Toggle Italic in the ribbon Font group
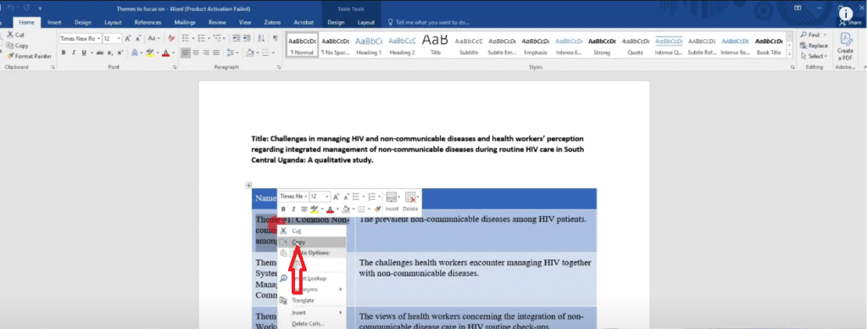Screen dimensions: 868x329 74,53
